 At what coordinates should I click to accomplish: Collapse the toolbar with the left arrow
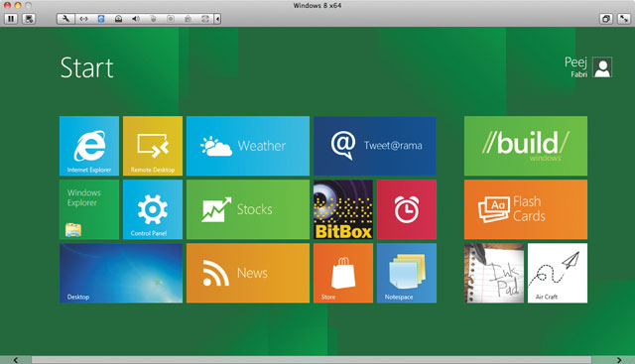[217, 19]
